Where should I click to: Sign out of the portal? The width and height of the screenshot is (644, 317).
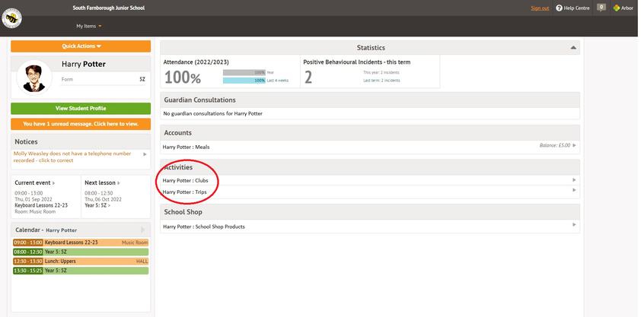click(540, 8)
